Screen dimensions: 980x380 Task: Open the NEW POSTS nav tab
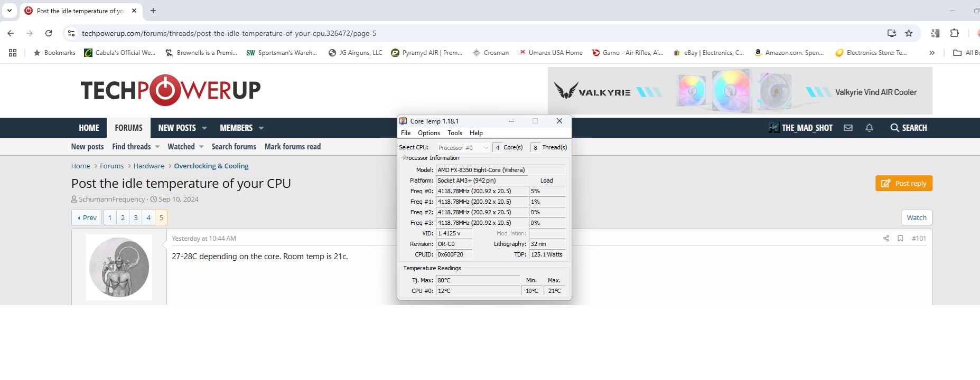coord(177,128)
